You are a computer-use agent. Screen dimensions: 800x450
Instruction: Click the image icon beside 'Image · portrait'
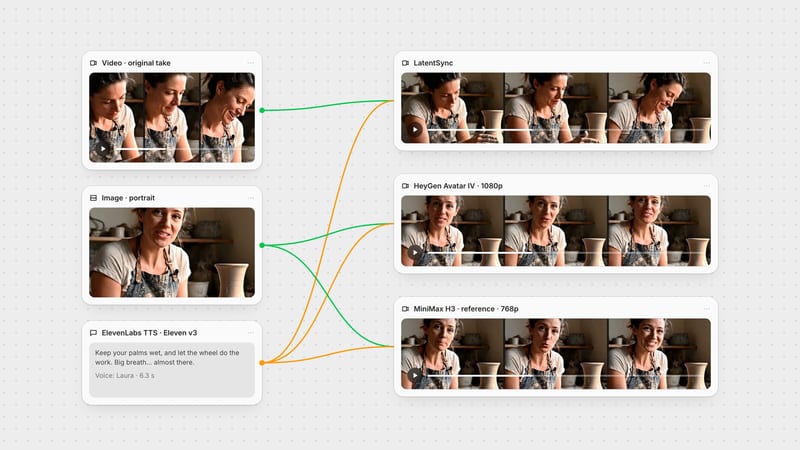[x=93, y=198]
